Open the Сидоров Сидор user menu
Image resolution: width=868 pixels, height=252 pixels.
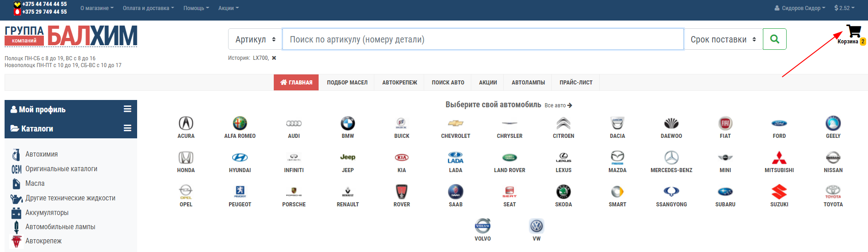800,8
